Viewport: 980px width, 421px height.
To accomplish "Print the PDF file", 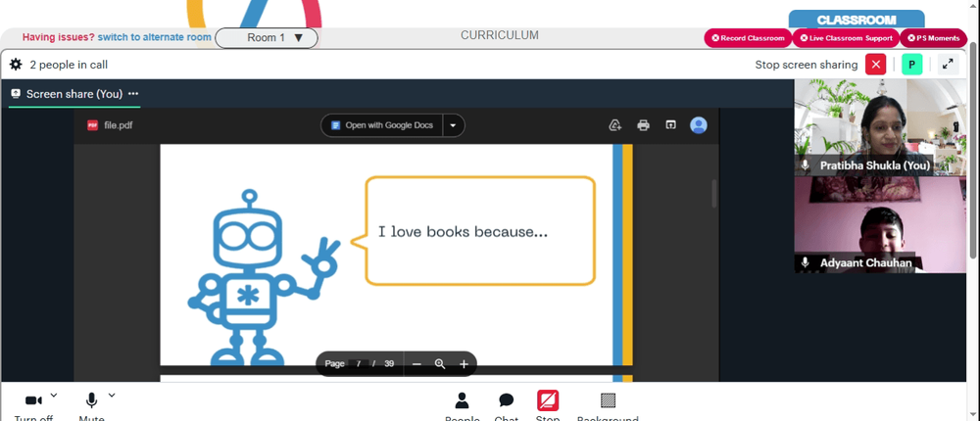I will (x=643, y=125).
